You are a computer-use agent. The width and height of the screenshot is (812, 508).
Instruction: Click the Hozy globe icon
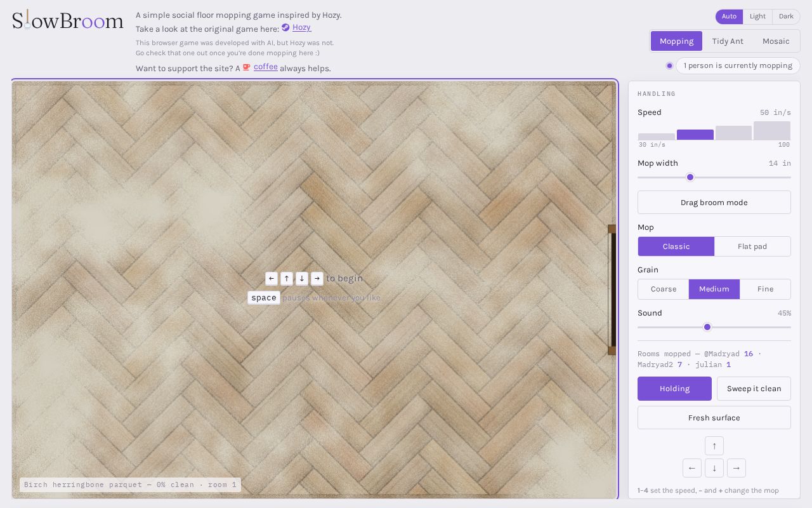click(x=285, y=28)
